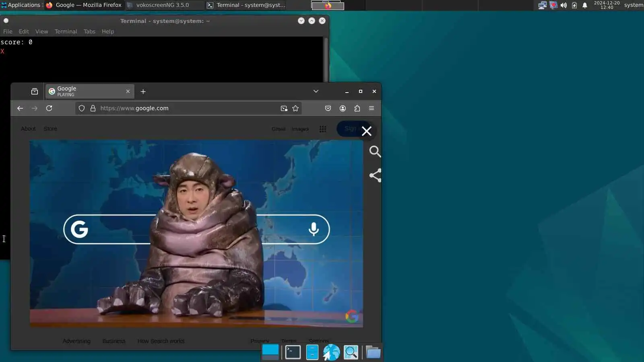Open a new Firefox tab
Screen dimensions: 644x362
click(143, 92)
